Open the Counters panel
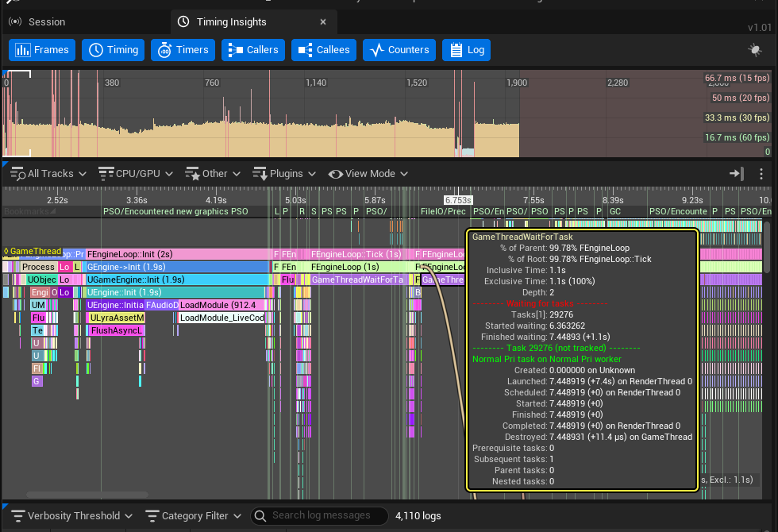Viewport: 778px width, 532px height. click(x=399, y=50)
